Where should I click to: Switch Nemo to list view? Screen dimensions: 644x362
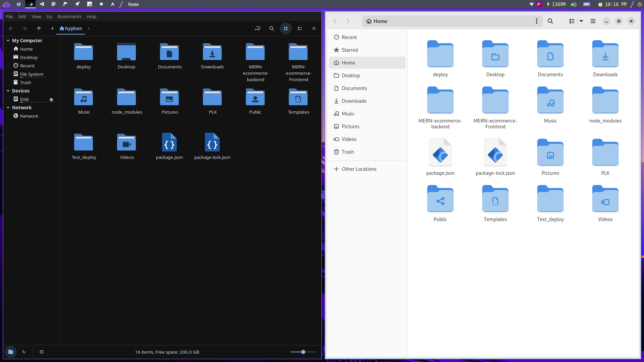300,28
